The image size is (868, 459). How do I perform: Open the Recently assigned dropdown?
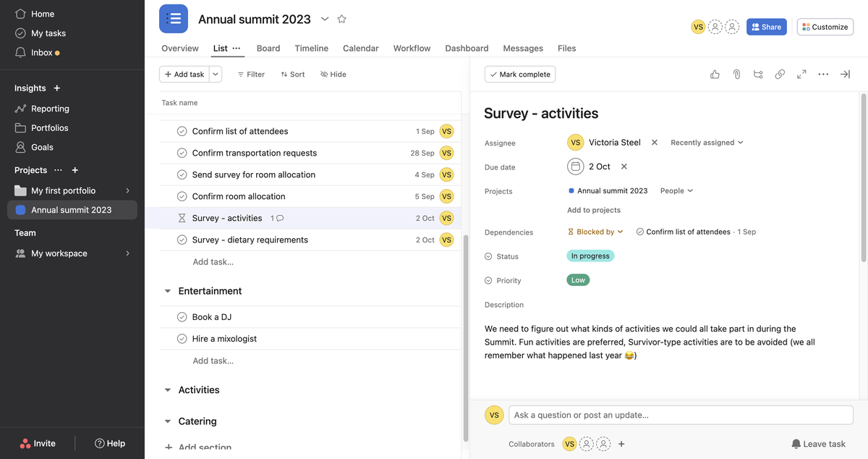pyautogui.click(x=707, y=142)
